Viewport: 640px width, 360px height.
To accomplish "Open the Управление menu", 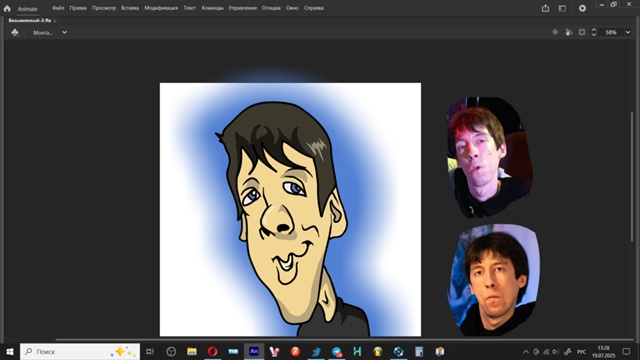I will [x=242, y=8].
